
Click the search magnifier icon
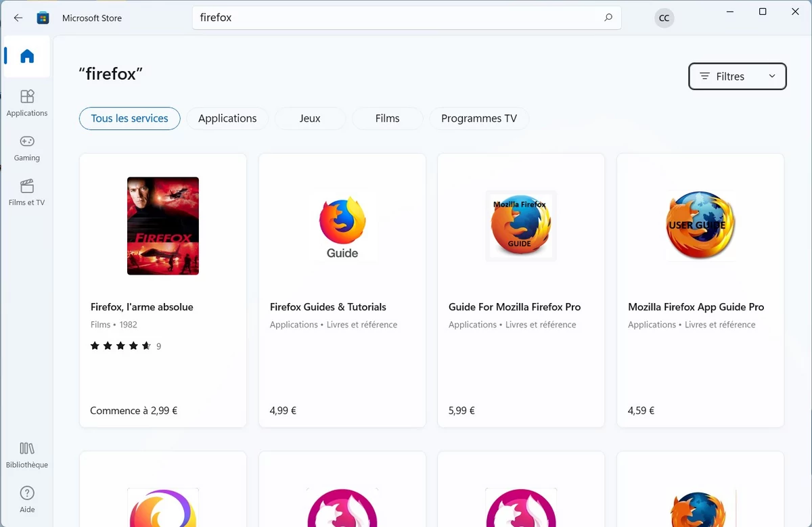pos(608,18)
